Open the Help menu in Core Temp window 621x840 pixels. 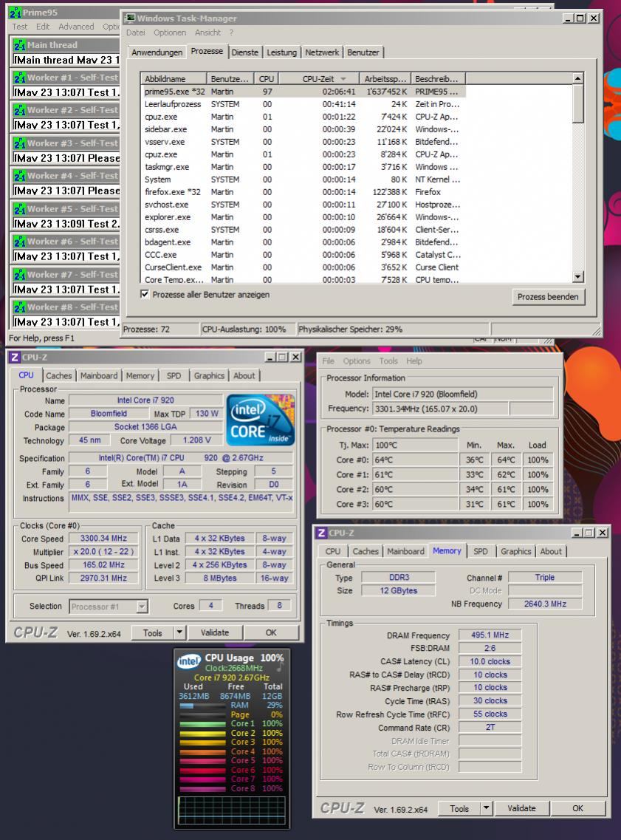pos(414,361)
